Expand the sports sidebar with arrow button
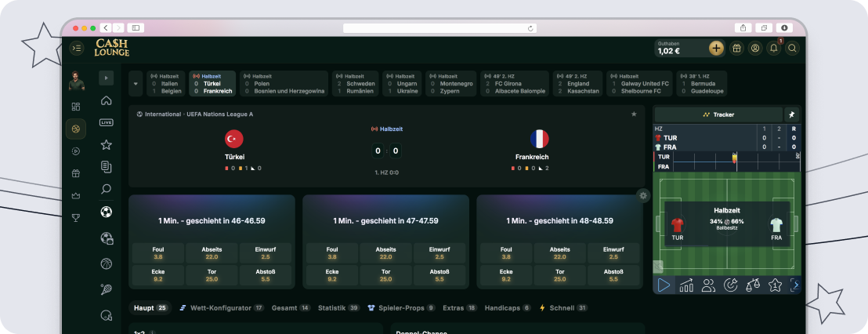Screen dimensions: 868x334 [x=107, y=78]
